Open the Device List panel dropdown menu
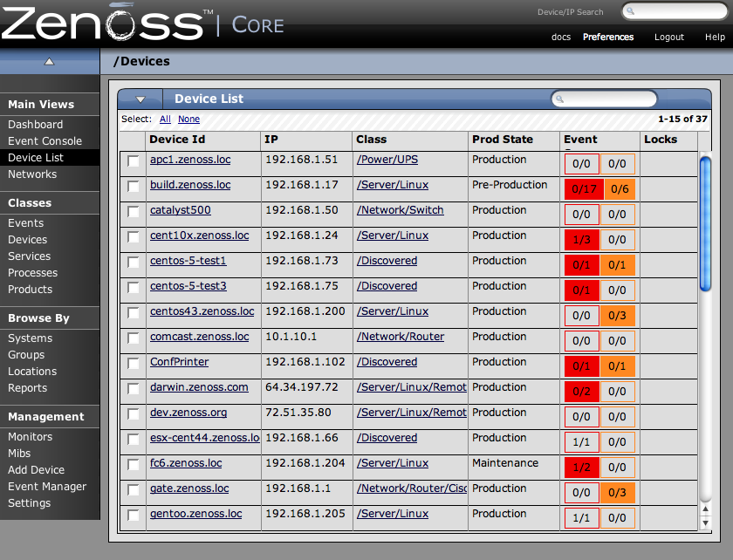733x560 pixels. click(140, 99)
